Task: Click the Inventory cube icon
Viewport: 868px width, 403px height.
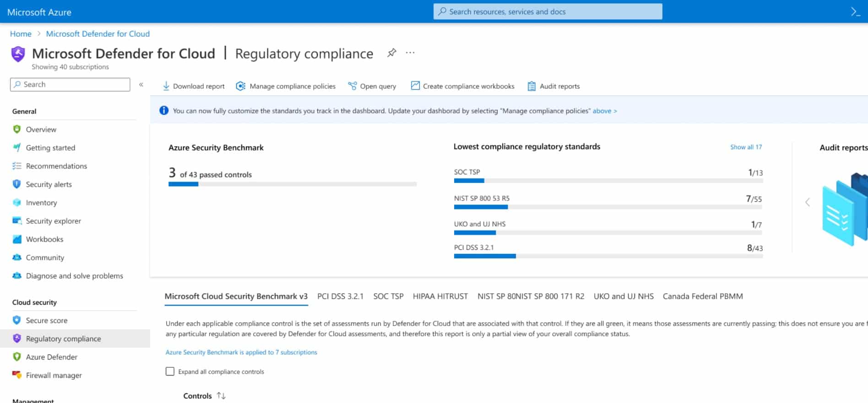Action: pyautogui.click(x=17, y=202)
